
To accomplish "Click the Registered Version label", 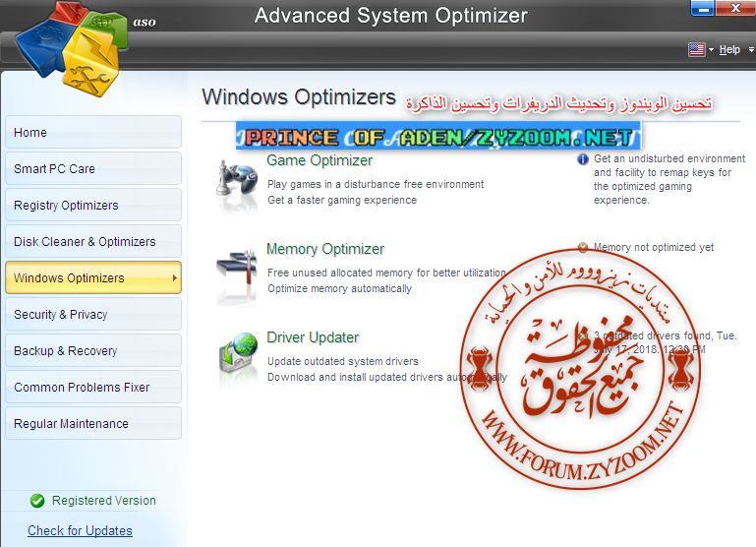I will point(104,501).
